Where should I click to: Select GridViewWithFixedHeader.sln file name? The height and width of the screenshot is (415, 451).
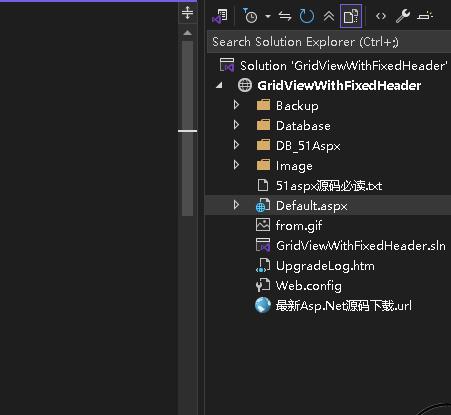pyautogui.click(x=361, y=246)
